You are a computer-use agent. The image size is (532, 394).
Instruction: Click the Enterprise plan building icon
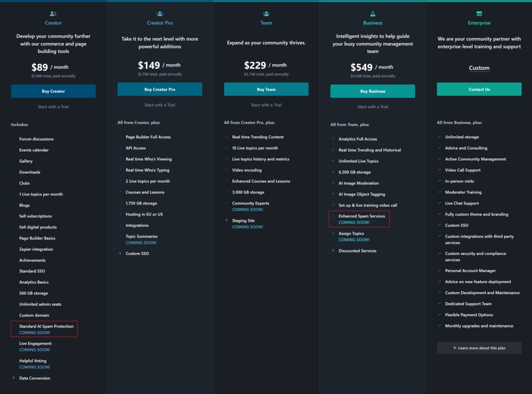tap(479, 14)
